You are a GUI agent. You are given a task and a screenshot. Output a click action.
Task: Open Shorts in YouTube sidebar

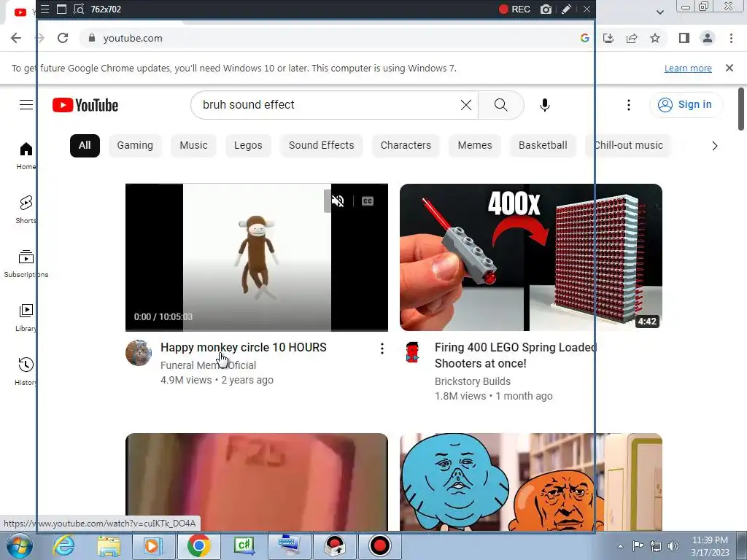click(x=26, y=209)
